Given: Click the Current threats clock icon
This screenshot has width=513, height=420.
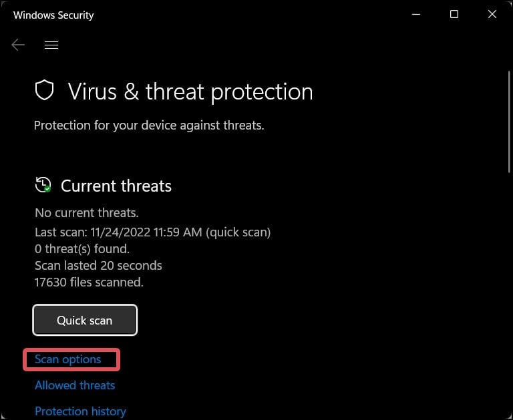Looking at the screenshot, I should (43, 185).
